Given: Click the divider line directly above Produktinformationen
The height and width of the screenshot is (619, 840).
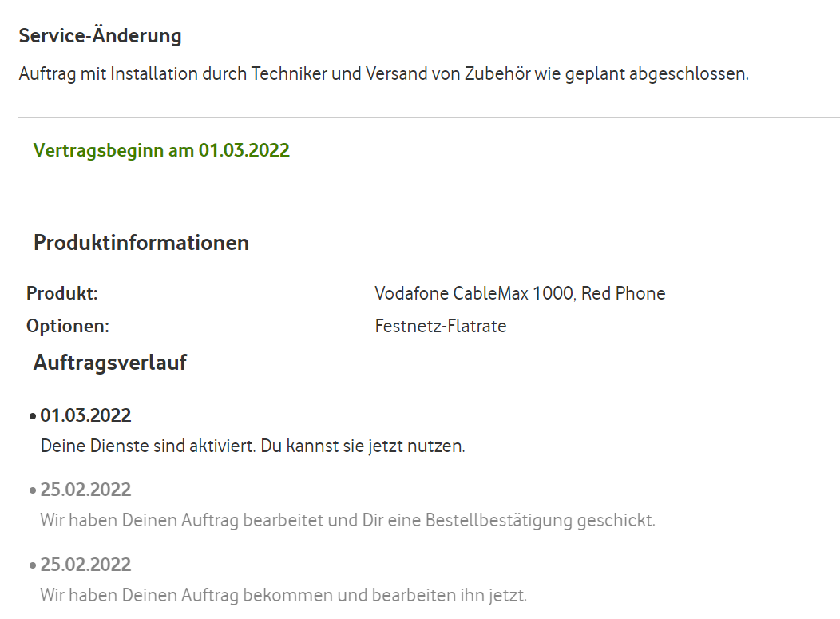Looking at the screenshot, I should (x=429, y=204).
